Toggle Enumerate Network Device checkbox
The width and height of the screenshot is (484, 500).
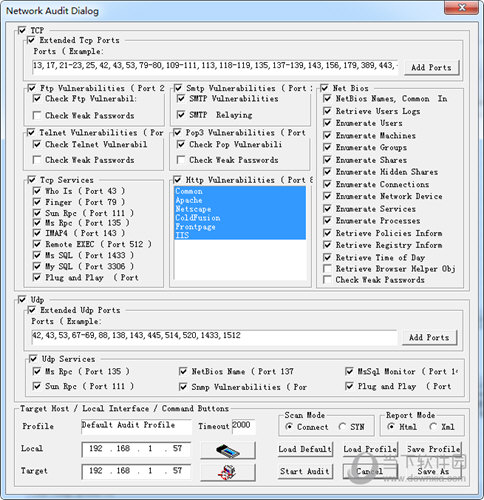point(328,196)
